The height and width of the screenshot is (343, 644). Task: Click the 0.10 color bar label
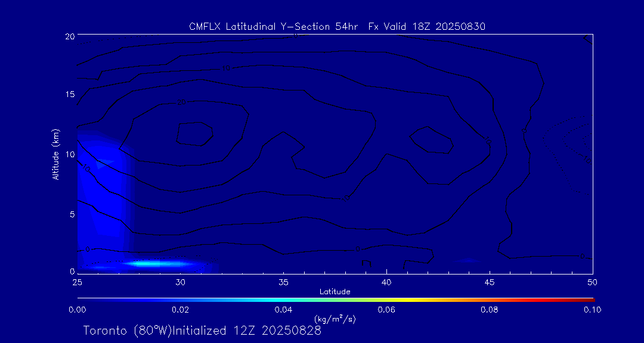click(x=592, y=310)
